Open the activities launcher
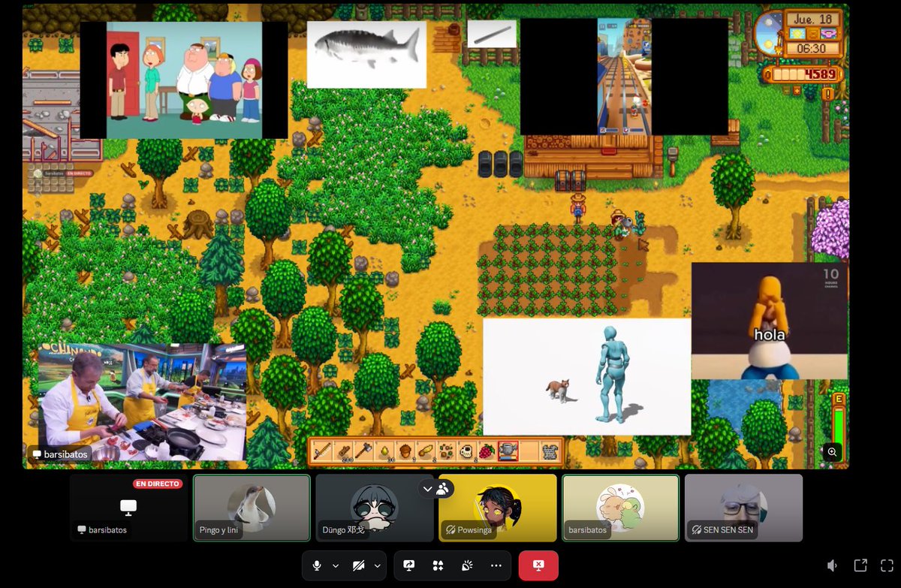The image size is (901, 588). coord(438,565)
